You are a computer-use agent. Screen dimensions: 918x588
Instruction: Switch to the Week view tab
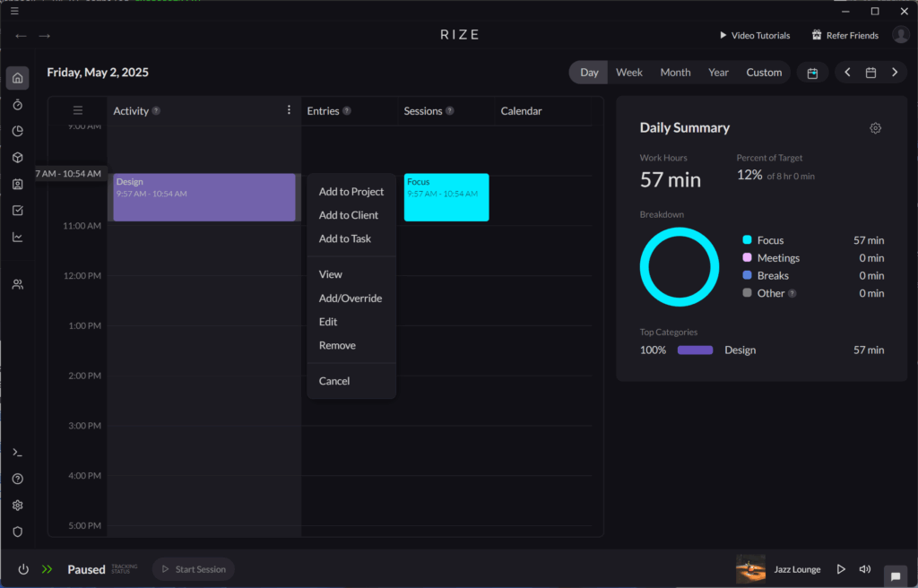coord(629,72)
